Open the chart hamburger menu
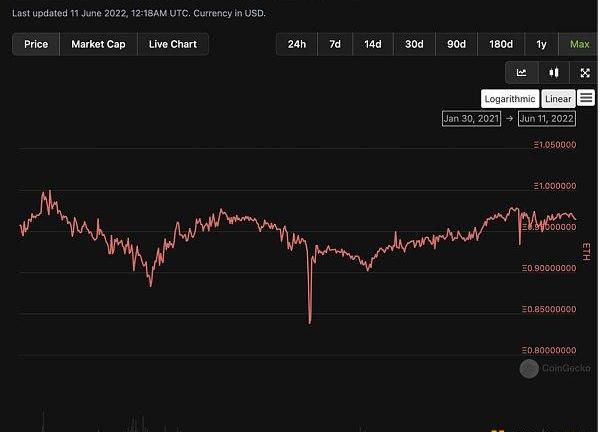Viewport: 600px width, 432px height. coord(586,98)
